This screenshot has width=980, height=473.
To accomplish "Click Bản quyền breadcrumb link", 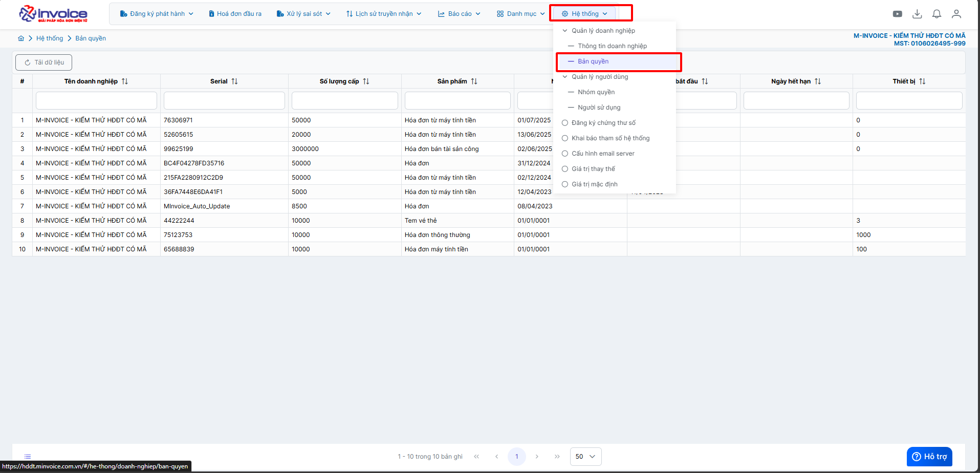I will point(91,38).
